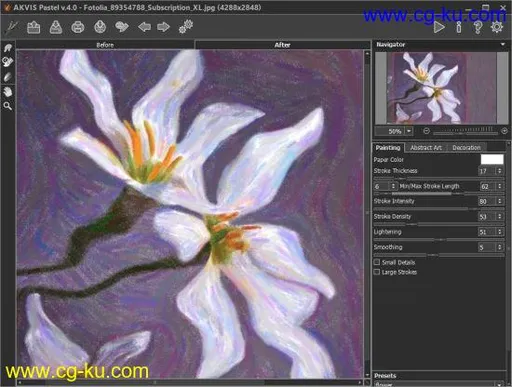Select the Hand pan tool
This screenshot has width=512, height=387.
(8, 91)
